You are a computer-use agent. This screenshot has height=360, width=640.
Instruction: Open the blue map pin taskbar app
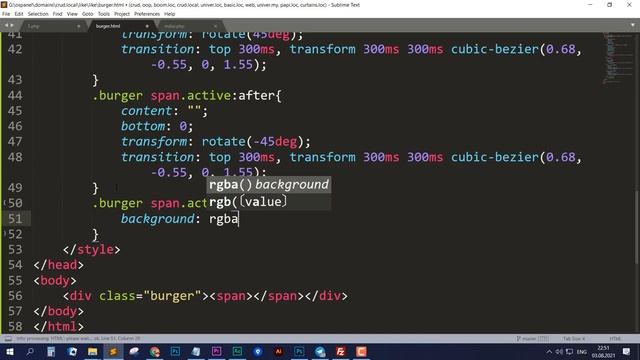pos(258,351)
